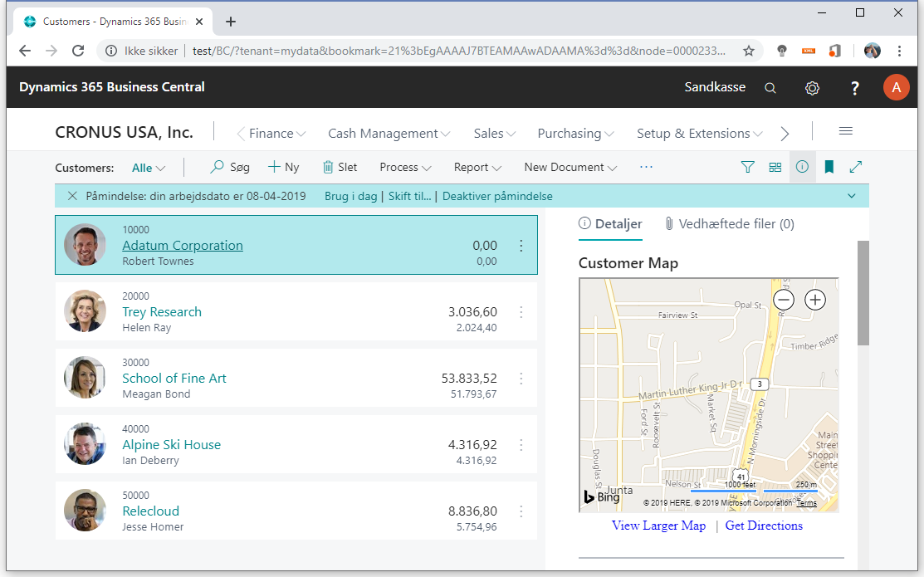Viewport: 924px width, 577px height.
Task: Click the XML extension icon in Chrome toolbar
Action: coord(808,51)
